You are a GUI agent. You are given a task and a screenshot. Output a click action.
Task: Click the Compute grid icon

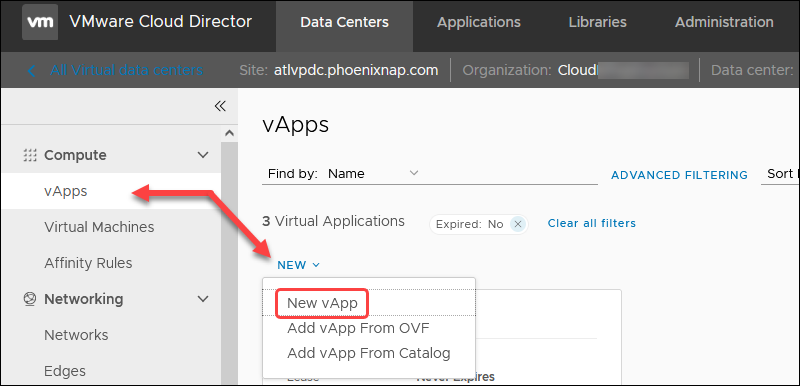point(31,155)
